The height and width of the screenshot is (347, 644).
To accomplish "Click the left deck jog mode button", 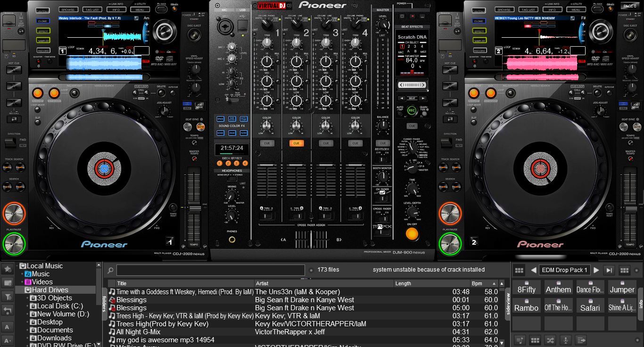I will [x=200, y=106].
